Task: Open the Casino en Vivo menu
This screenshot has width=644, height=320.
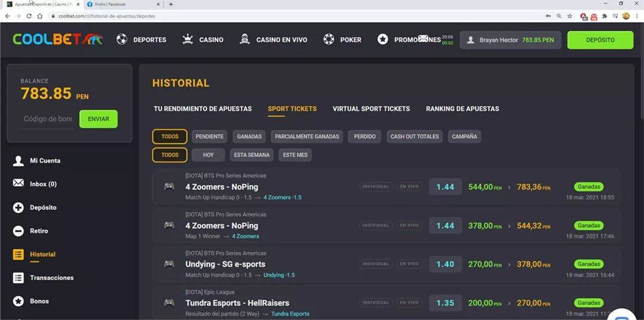Action: (282, 40)
